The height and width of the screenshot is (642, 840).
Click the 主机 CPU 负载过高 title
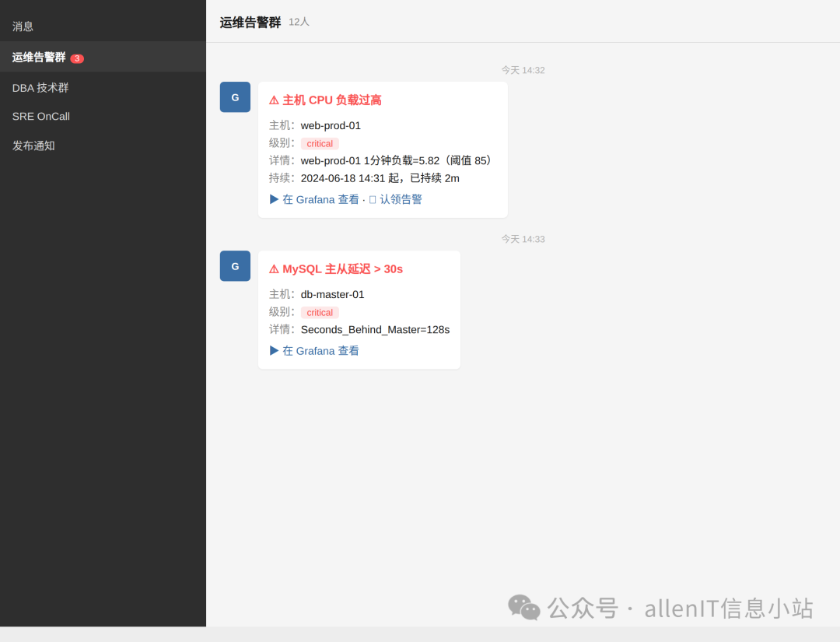coord(331,100)
